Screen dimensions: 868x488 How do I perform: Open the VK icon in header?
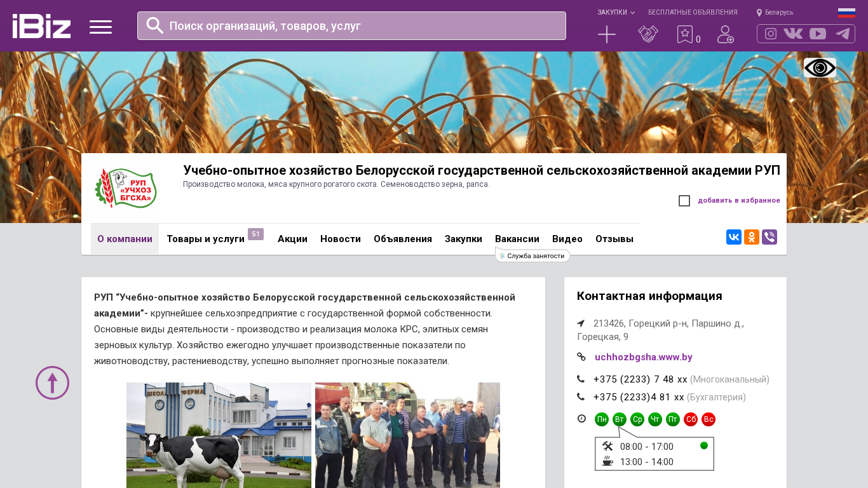pyautogui.click(x=793, y=34)
